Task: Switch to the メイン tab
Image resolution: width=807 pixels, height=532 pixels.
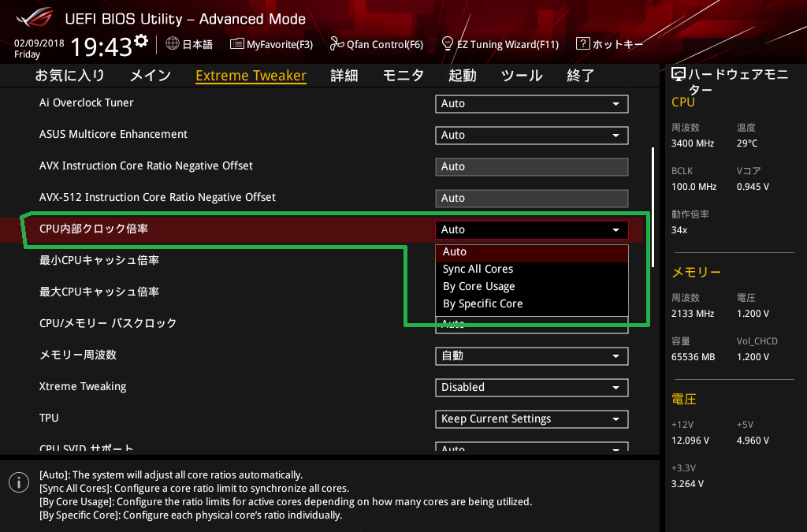Action: (x=151, y=76)
